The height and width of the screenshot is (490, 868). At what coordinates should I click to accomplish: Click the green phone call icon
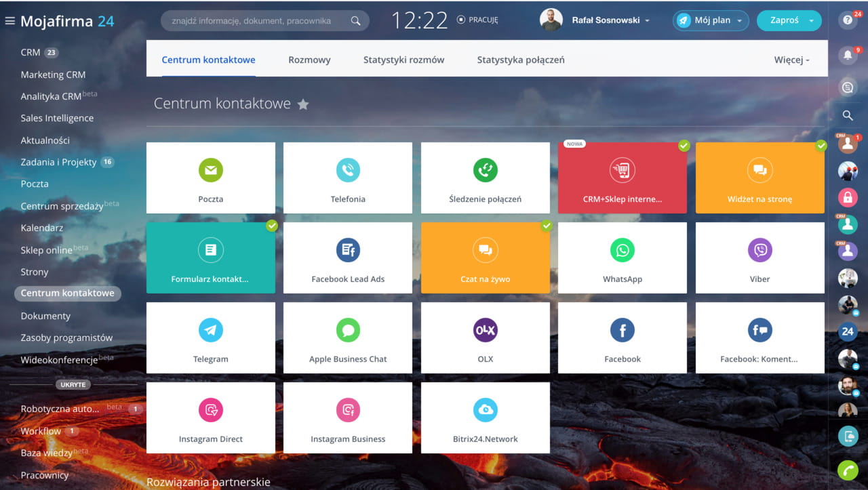point(847,469)
